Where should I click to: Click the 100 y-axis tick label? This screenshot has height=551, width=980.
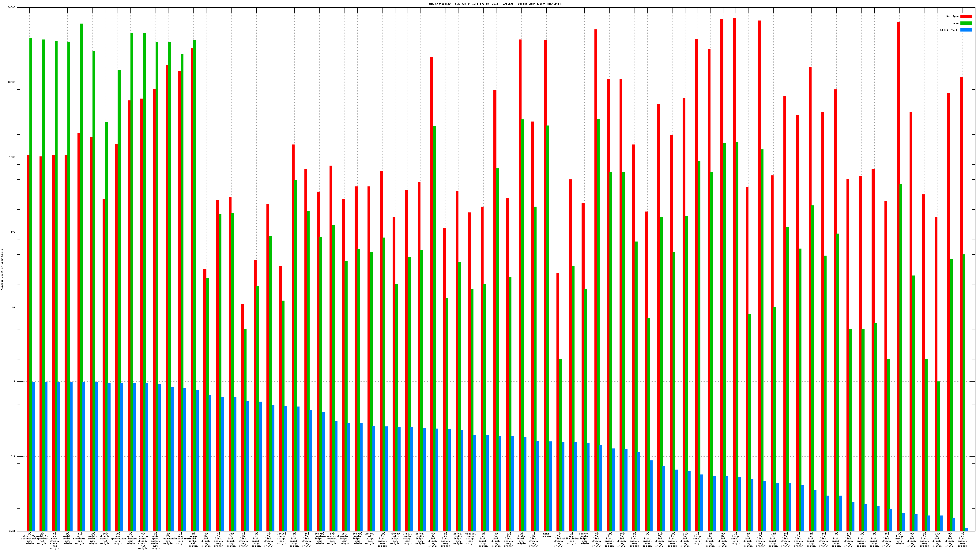(x=13, y=232)
